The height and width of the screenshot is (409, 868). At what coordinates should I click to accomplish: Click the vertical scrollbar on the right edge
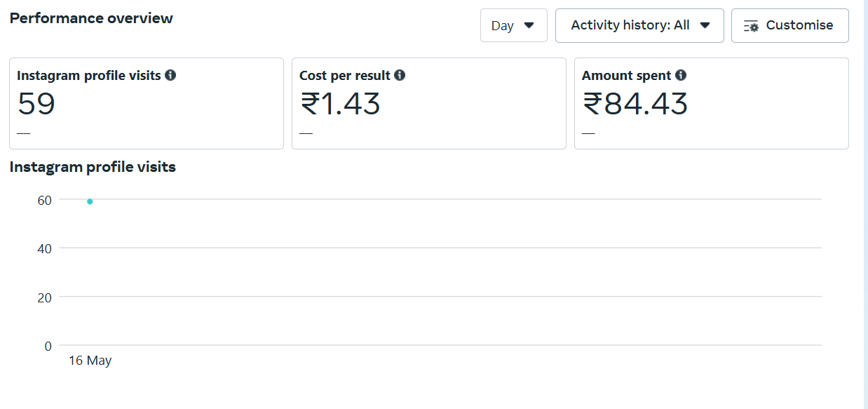(865, 204)
